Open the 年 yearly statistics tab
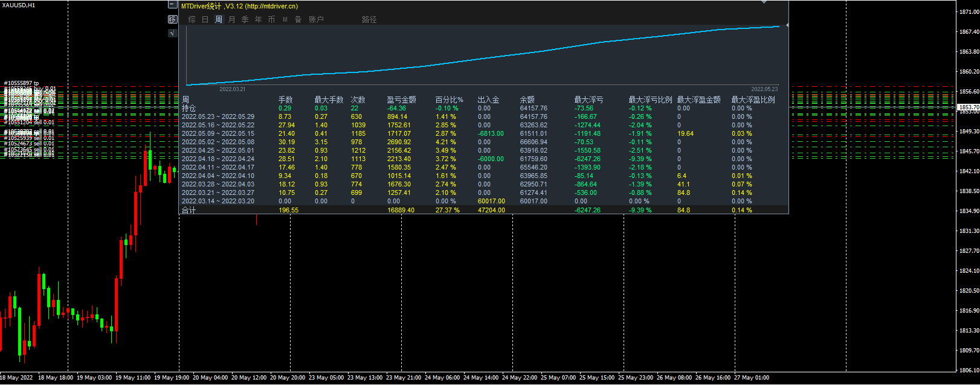Image resolution: width=980 pixels, height=385 pixels. click(259, 19)
